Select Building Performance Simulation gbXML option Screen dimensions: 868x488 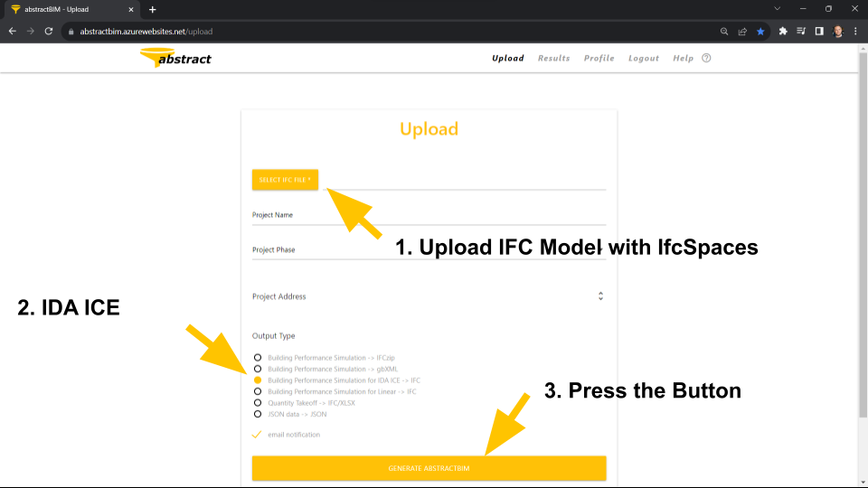click(258, 369)
